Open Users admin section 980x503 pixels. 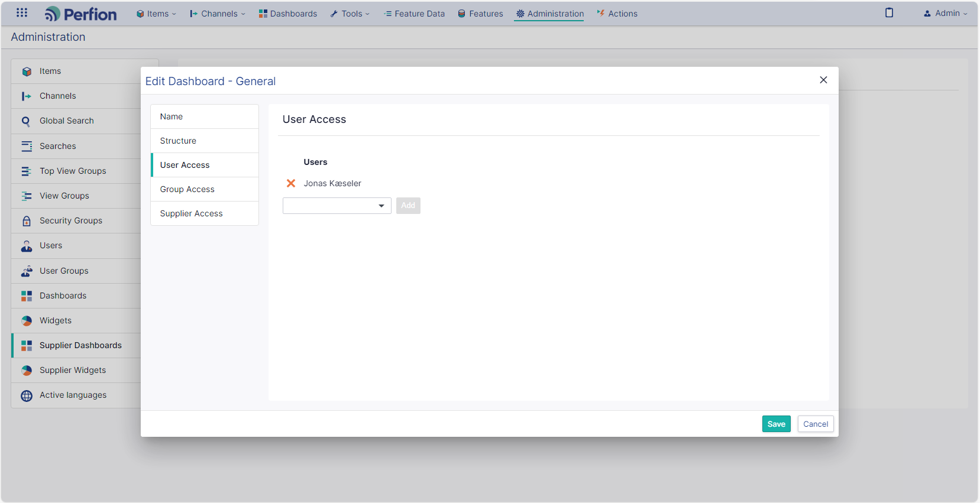[x=76, y=246]
